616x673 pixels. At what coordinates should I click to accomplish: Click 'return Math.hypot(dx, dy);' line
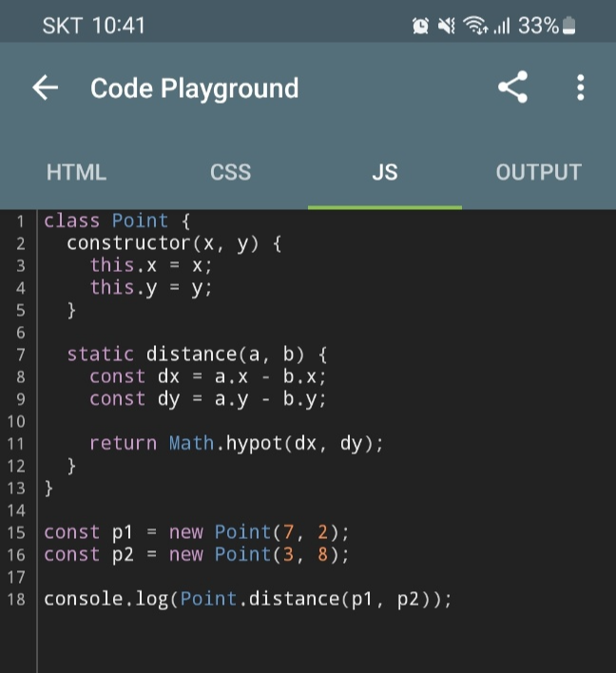pos(237,443)
